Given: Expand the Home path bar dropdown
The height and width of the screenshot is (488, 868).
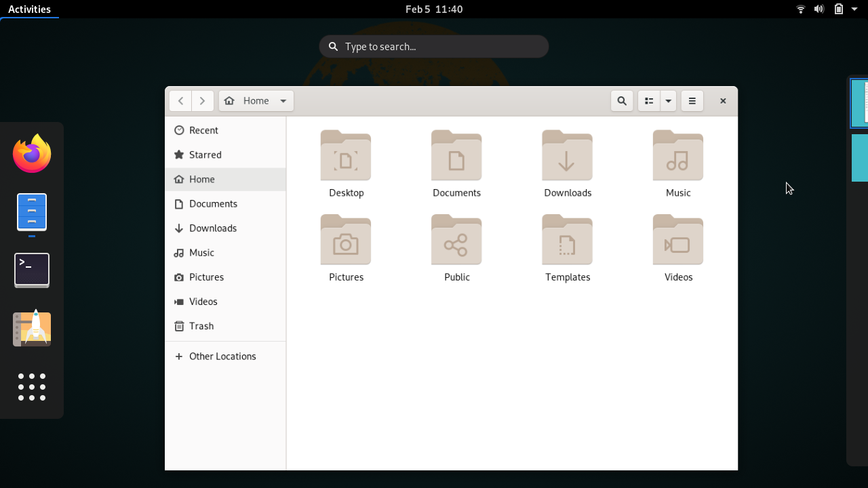Looking at the screenshot, I should coord(283,100).
